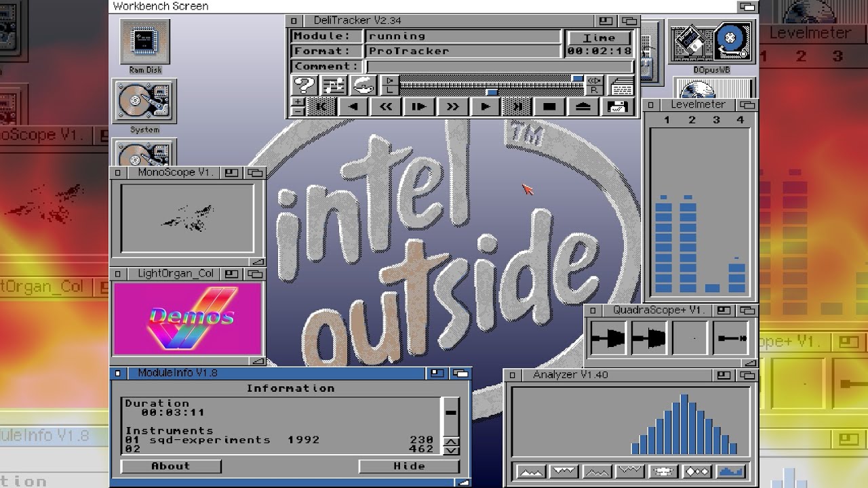868x488 pixels.
Task: Select fifth Analyzer mirrored spectrum mode
Action: pyautogui.click(x=664, y=471)
